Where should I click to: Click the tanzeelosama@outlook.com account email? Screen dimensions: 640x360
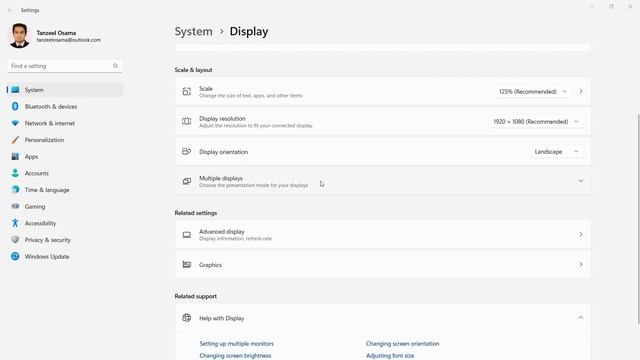click(x=69, y=40)
